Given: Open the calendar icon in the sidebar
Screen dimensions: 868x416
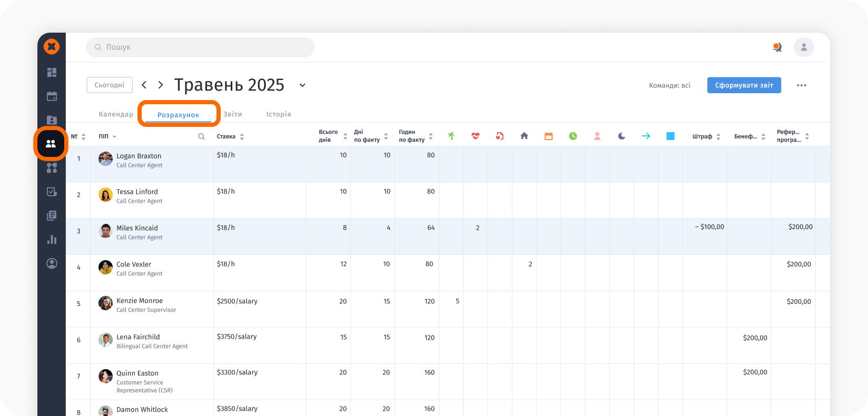Looking at the screenshot, I should 52,96.
